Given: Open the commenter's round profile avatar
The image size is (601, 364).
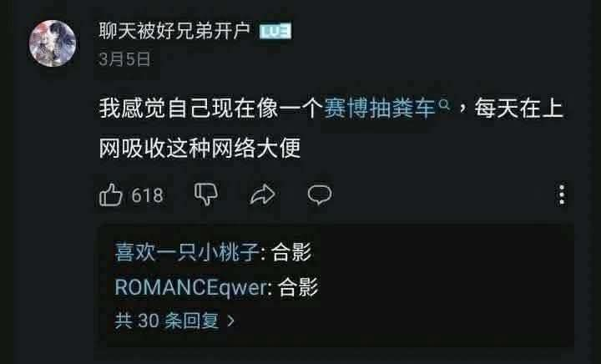Looking at the screenshot, I should (53, 43).
